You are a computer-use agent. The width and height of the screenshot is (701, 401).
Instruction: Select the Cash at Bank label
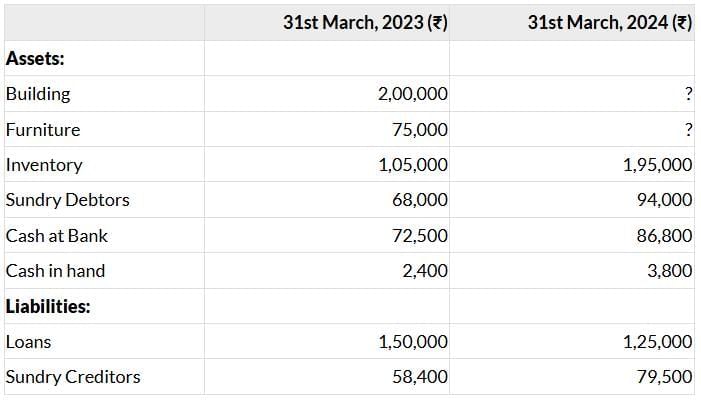57,236
